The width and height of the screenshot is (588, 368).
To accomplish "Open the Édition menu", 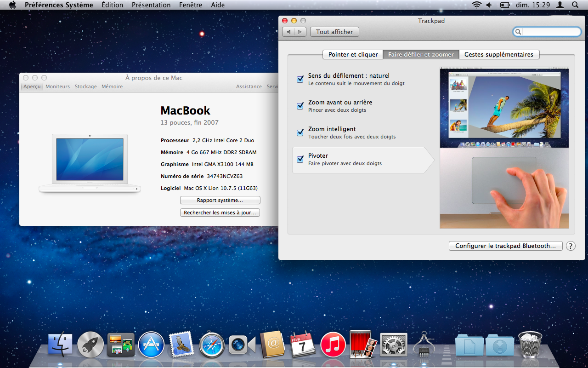I will [x=113, y=5].
